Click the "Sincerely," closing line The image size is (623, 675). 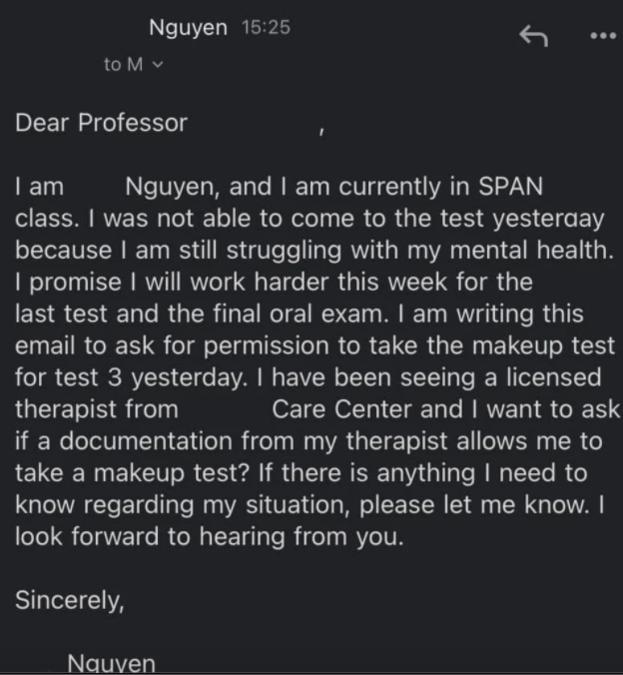(70, 600)
